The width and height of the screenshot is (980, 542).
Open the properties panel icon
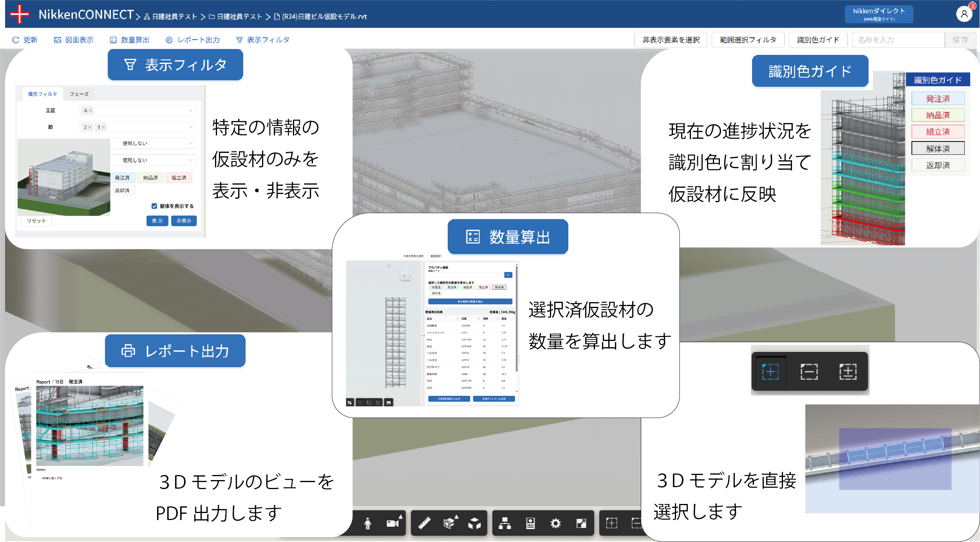530,523
